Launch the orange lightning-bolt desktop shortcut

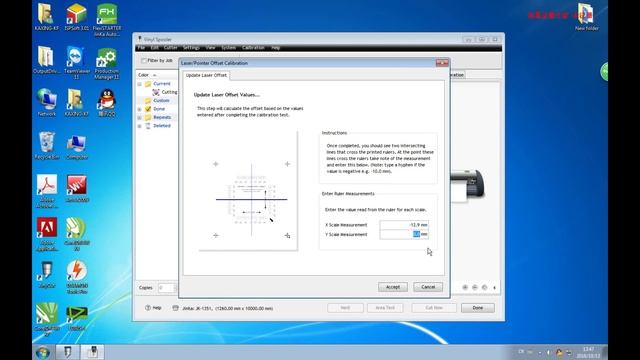click(76, 277)
